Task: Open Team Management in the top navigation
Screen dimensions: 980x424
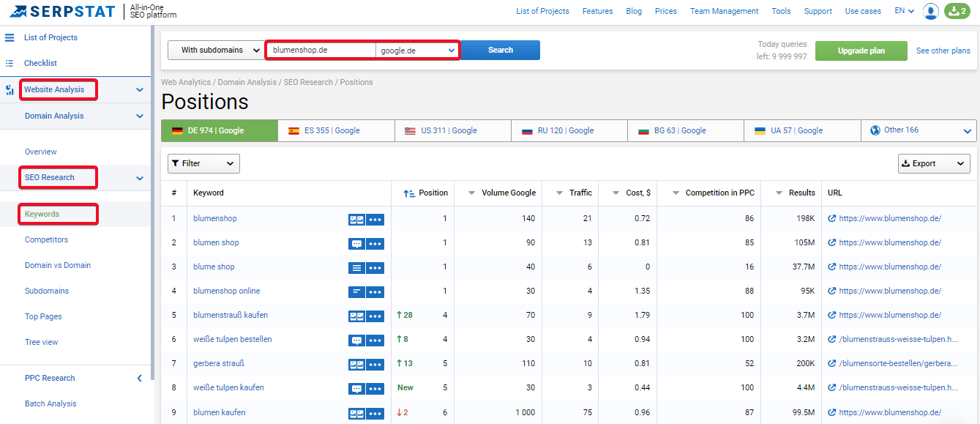Action: click(x=725, y=11)
